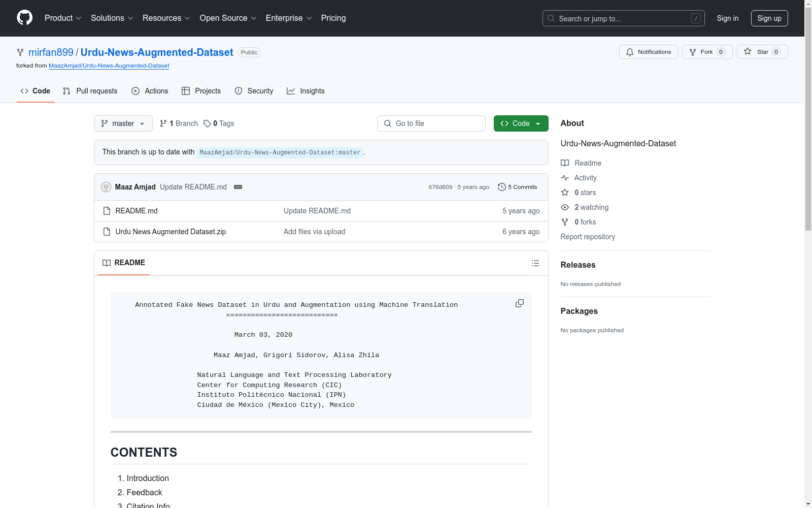Click the tag icon next to 0 Tags

(x=207, y=123)
